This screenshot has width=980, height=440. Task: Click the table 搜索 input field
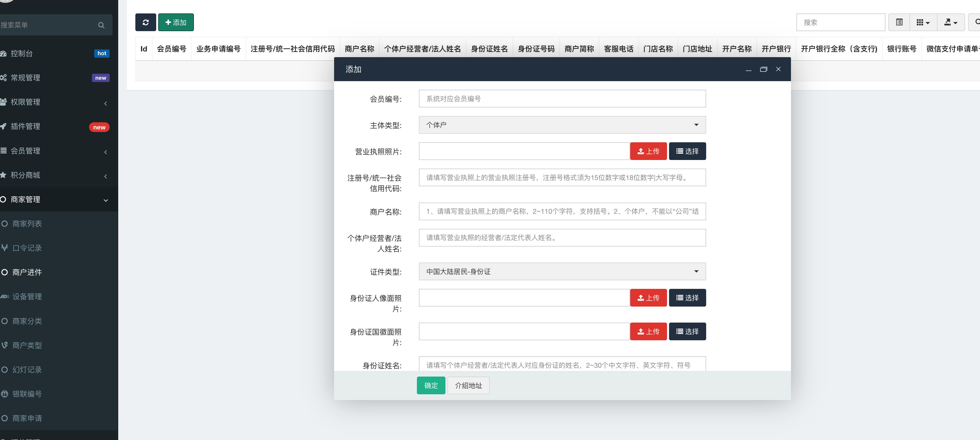tap(840, 23)
